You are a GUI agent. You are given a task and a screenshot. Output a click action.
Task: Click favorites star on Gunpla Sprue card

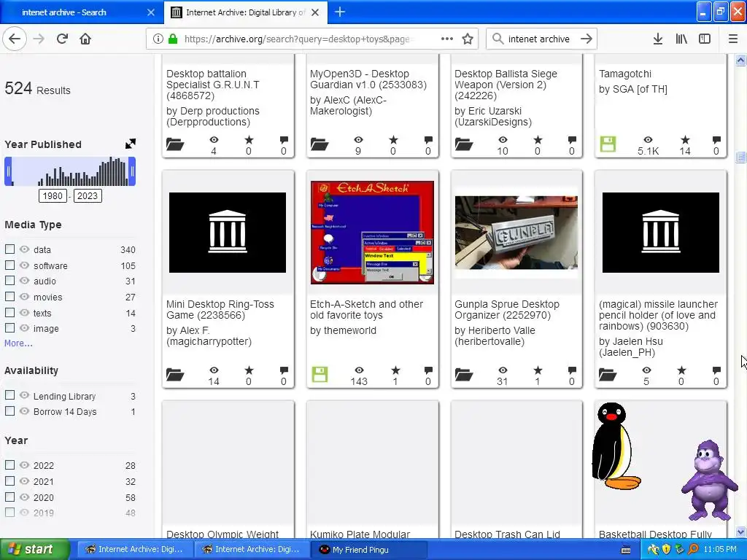(538, 370)
